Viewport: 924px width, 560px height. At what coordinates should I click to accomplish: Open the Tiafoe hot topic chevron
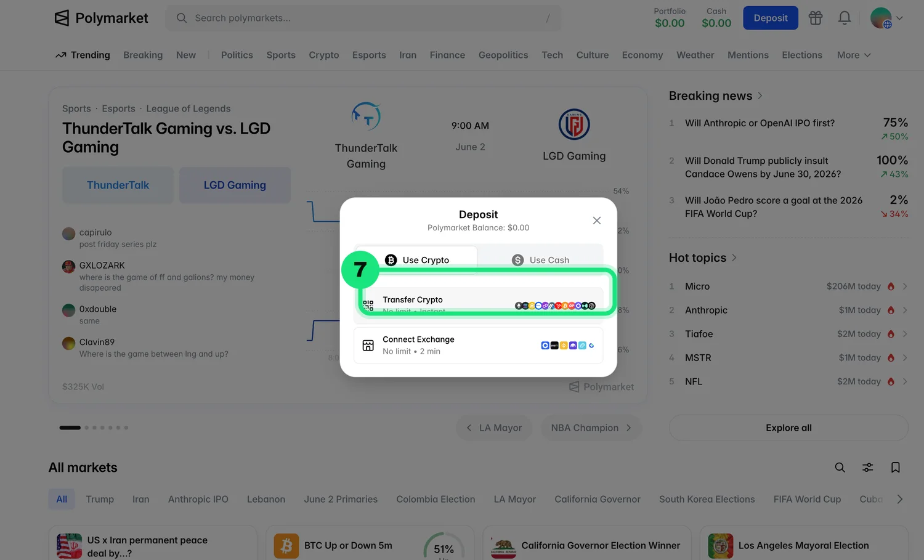click(x=905, y=334)
